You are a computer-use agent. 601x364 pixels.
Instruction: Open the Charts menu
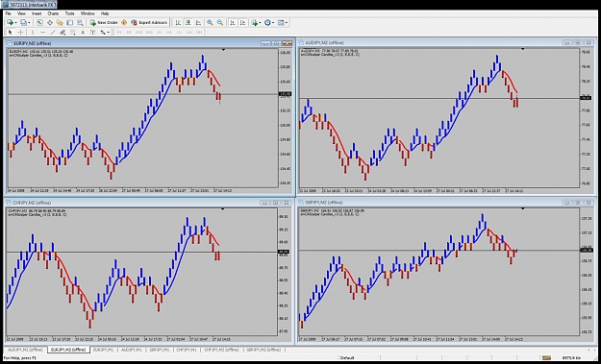53,13
